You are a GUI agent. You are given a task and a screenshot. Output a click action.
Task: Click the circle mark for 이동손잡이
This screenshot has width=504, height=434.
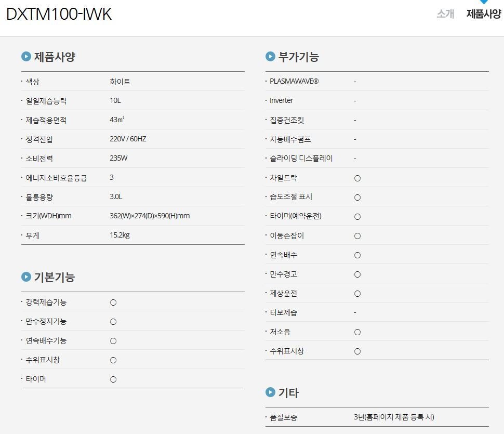357,236
